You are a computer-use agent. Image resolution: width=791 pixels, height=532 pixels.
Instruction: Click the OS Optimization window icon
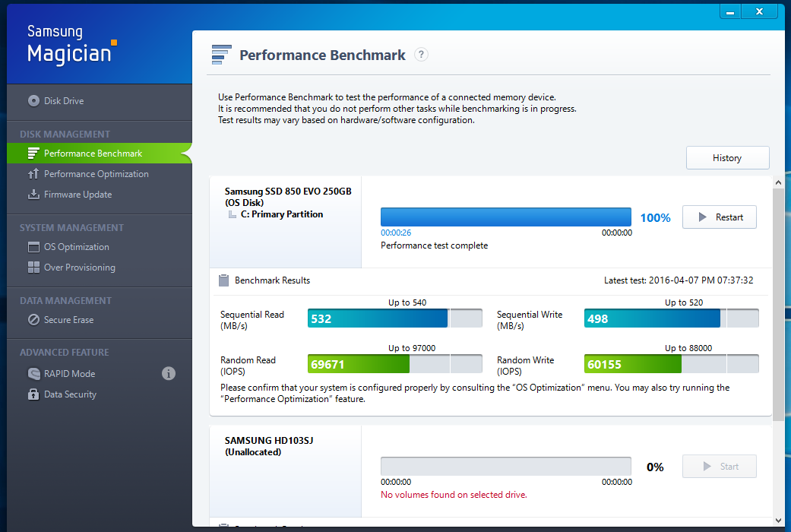click(x=33, y=247)
